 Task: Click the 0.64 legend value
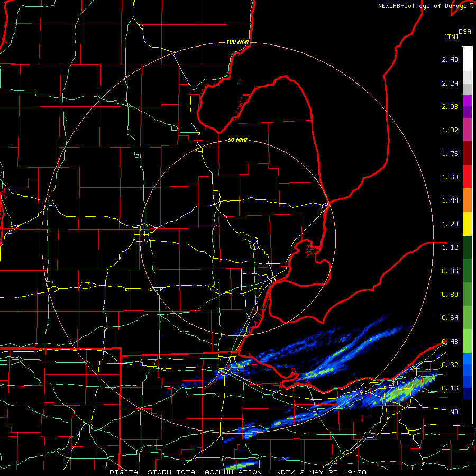click(x=450, y=318)
